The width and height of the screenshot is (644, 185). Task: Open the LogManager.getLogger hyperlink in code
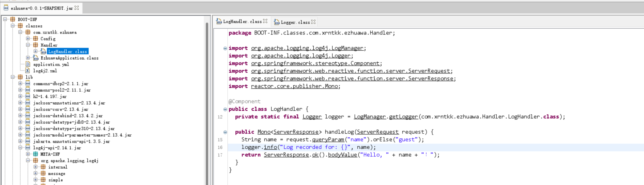[x=403, y=117]
